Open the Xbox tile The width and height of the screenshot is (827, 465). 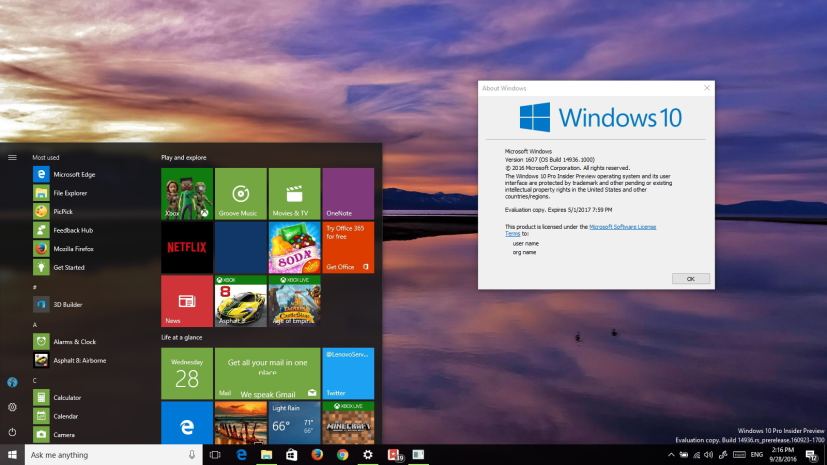(x=187, y=193)
